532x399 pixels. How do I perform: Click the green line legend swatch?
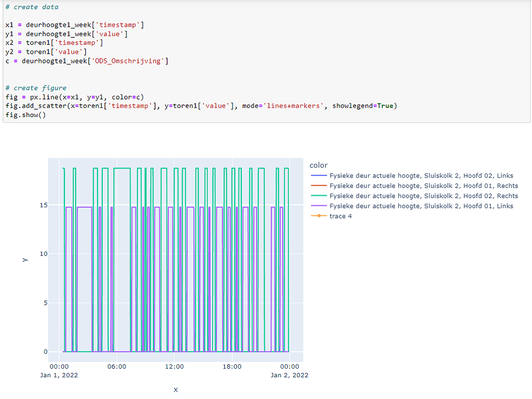click(x=318, y=196)
